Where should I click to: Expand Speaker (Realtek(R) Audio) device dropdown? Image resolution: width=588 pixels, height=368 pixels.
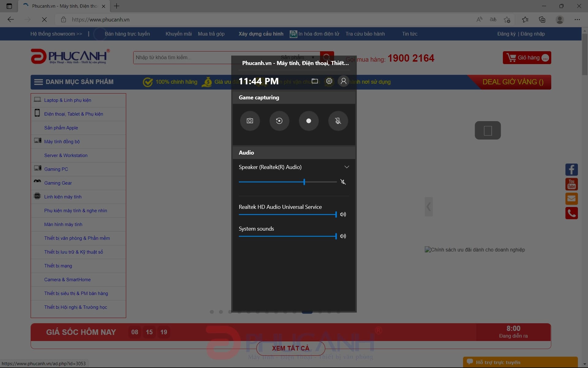[x=347, y=167]
